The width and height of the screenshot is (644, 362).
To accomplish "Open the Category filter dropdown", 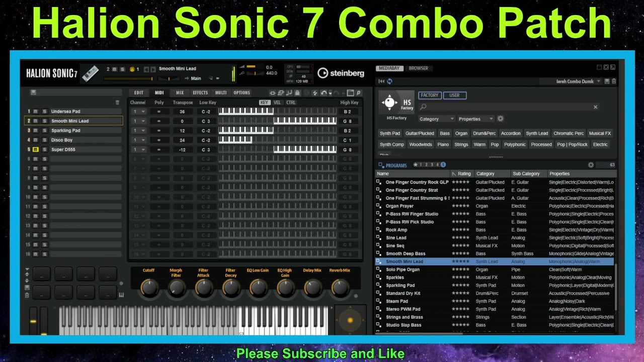I will (x=437, y=119).
